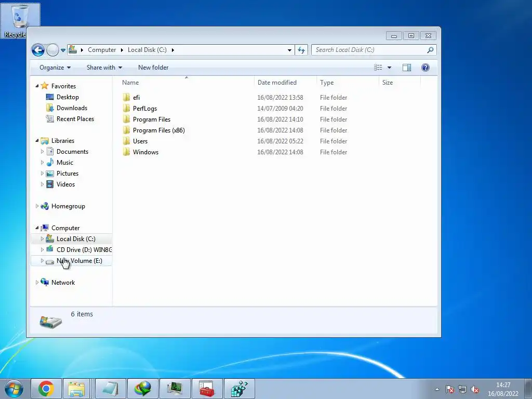The width and height of the screenshot is (532, 399).
Task: Select the Program Files folder icon
Action: [x=126, y=119]
